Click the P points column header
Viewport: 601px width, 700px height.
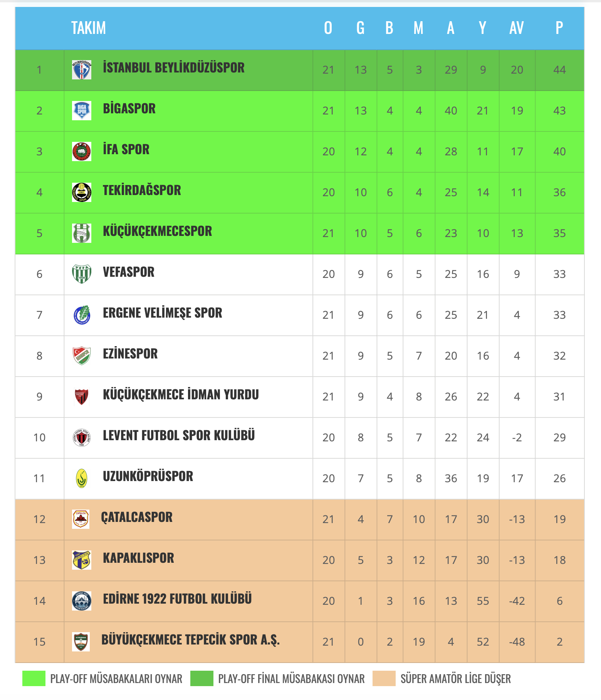[559, 28]
